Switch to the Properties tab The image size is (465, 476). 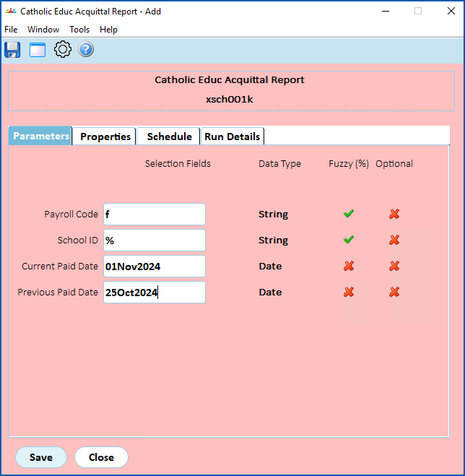point(105,137)
